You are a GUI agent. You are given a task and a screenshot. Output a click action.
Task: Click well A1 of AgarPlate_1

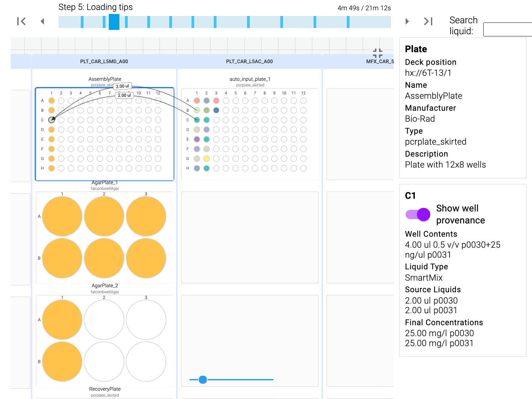coord(62,216)
